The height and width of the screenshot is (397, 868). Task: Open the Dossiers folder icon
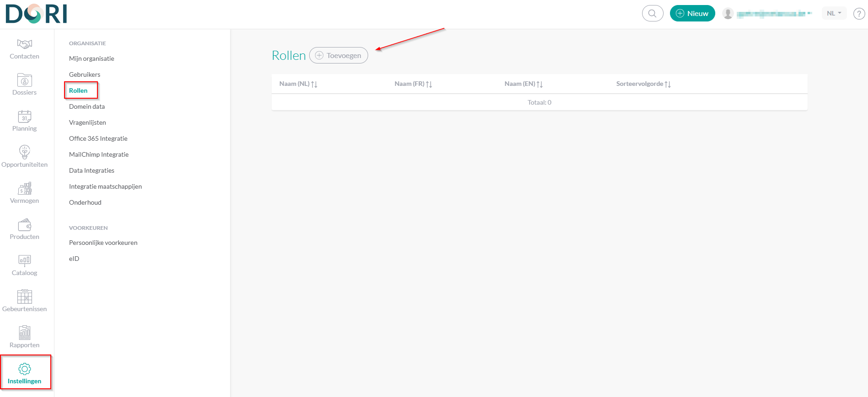[x=25, y=80]
